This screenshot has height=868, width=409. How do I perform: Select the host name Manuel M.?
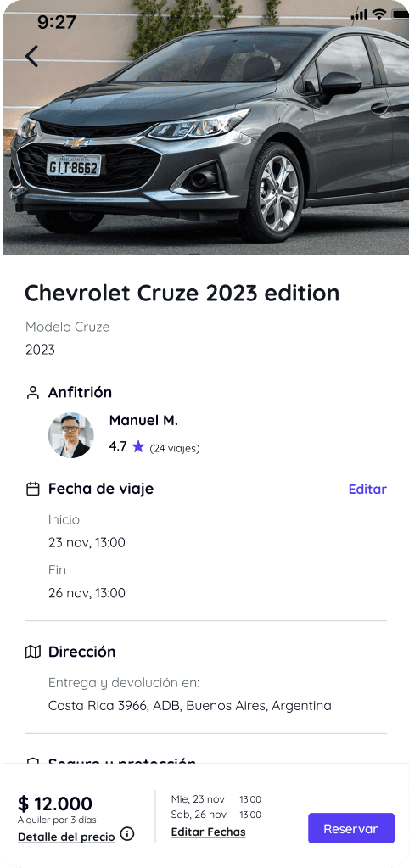coord(144,421)
